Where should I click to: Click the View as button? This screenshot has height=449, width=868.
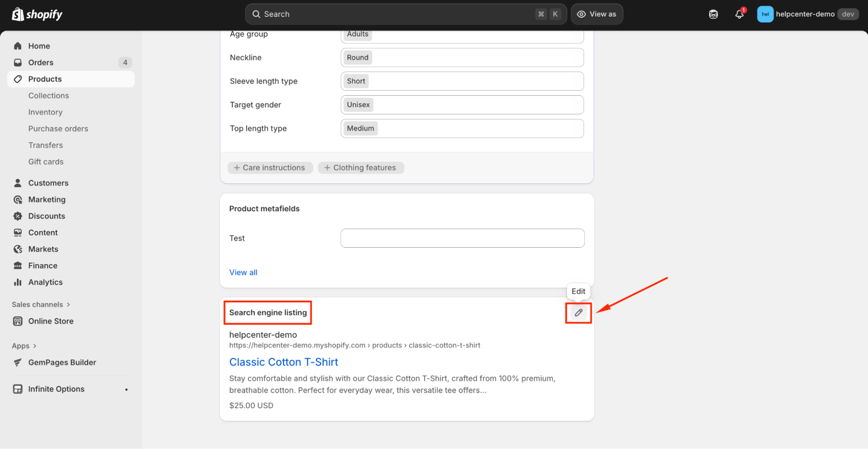(x=597, y=14)
